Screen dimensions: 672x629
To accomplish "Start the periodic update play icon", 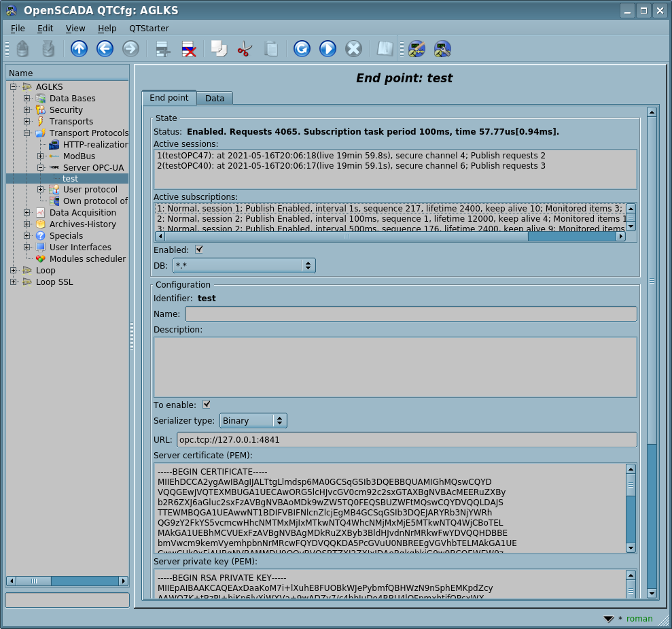I will click(x=328, y=48).
